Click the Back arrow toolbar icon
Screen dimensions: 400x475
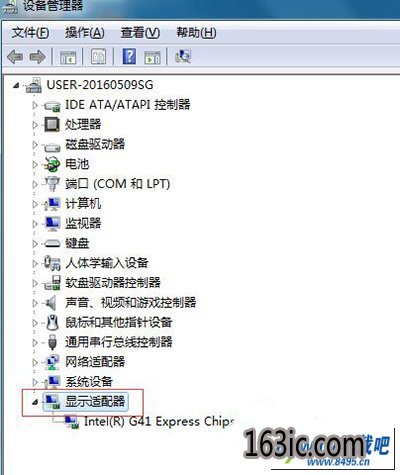click(x=15, y=57)
